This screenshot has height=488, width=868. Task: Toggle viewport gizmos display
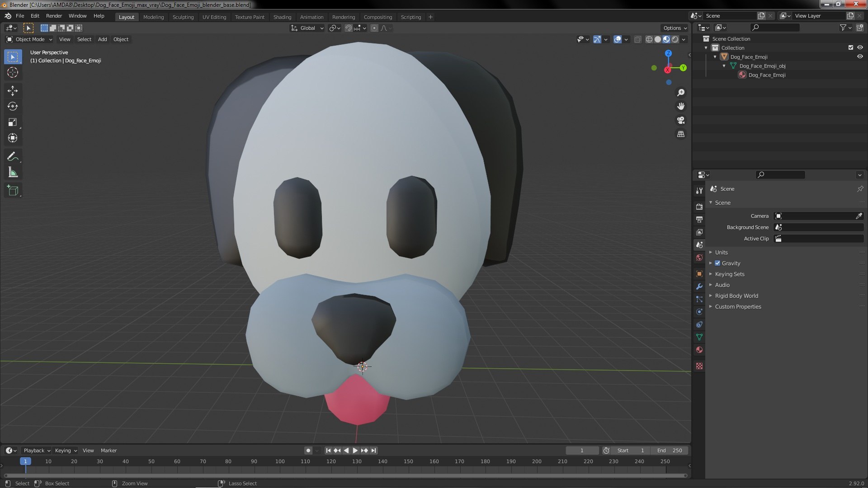(x=597, y=39)
